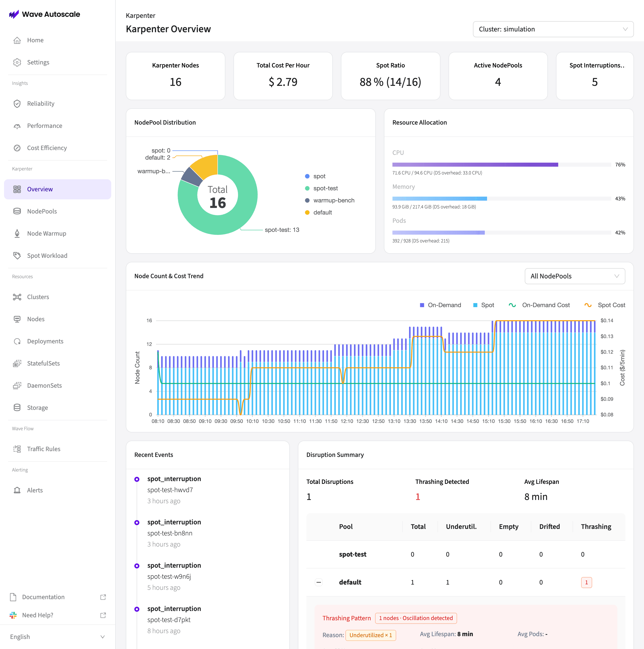Collapse the default pool row
Viewport: 644px width, 649px height.
pos(319,583)
